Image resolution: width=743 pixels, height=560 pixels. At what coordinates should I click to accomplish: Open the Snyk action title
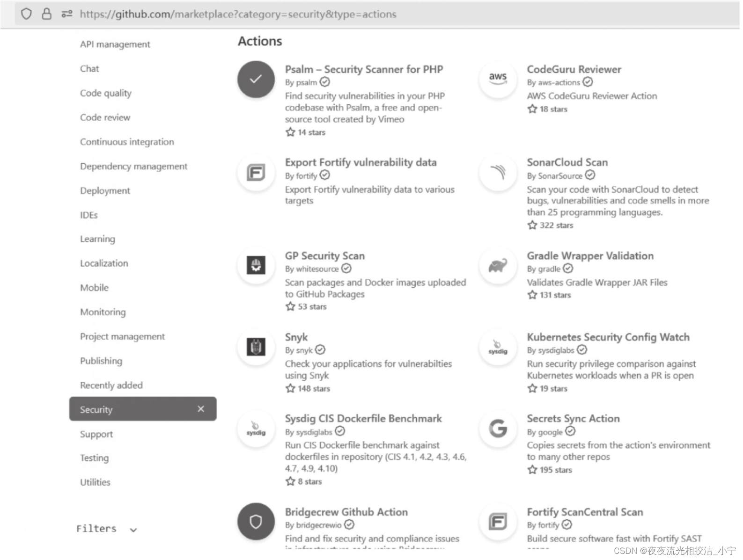[x=296, y=337]
